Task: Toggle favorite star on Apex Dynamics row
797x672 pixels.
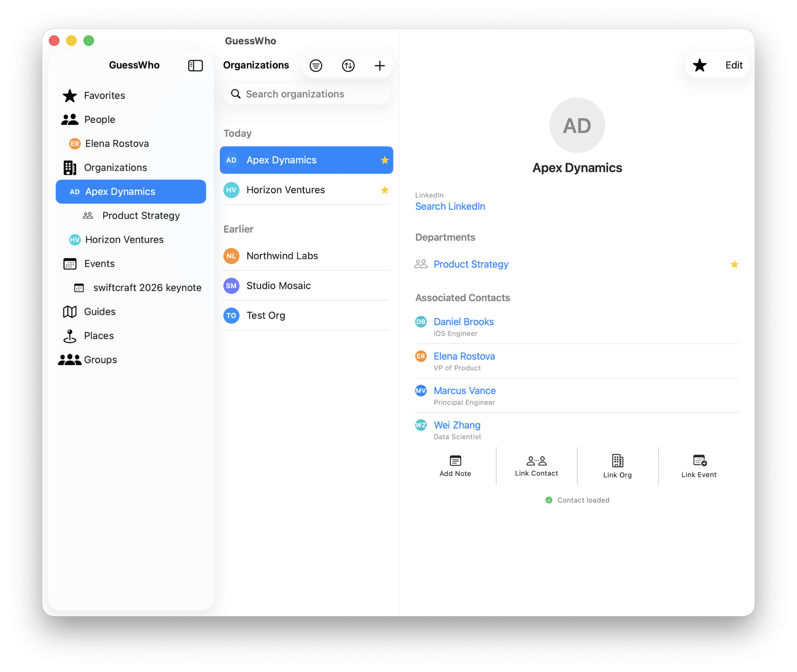Action: pos(385,160)
